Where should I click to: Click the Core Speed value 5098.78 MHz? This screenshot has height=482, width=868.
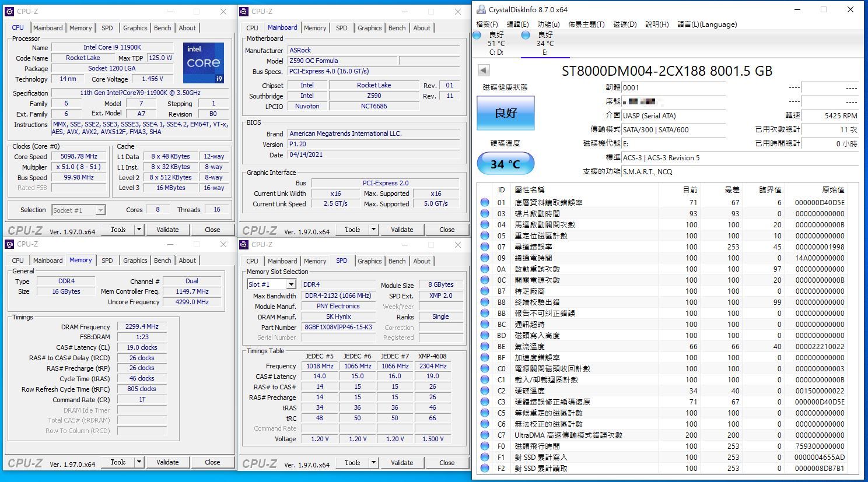click(79, 157)
